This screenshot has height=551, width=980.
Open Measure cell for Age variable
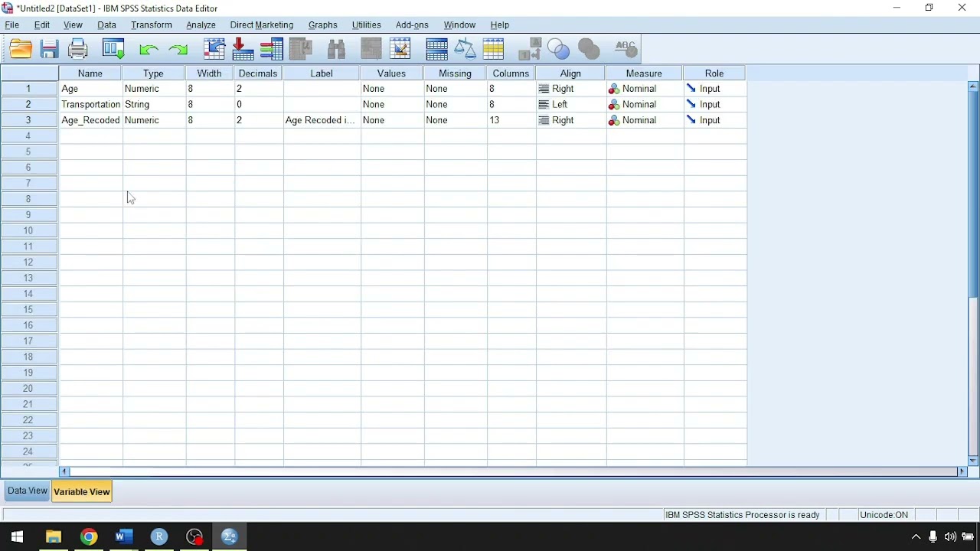point(644,89)
